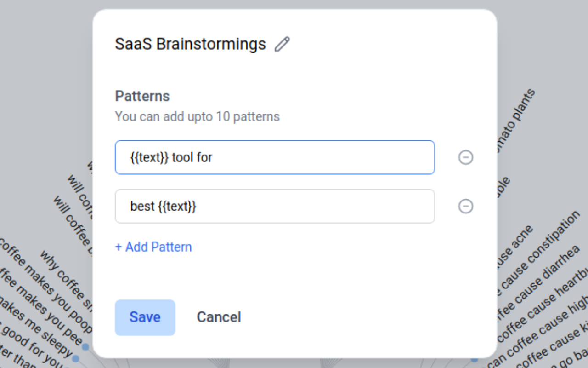The width and height of the screenshot is (588, 368).
Task: Click the "tomato plants" keyword label
Action: (x=514, y=120)
